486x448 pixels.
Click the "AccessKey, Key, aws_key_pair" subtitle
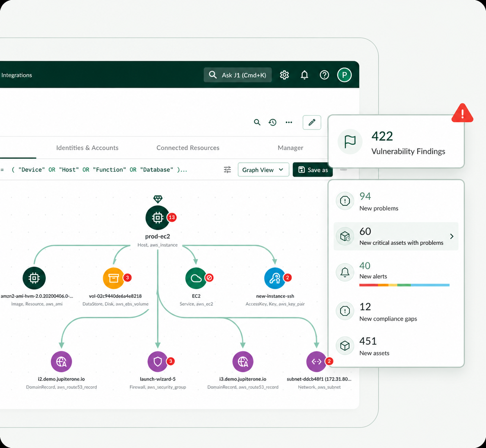(x=275, y=304)
